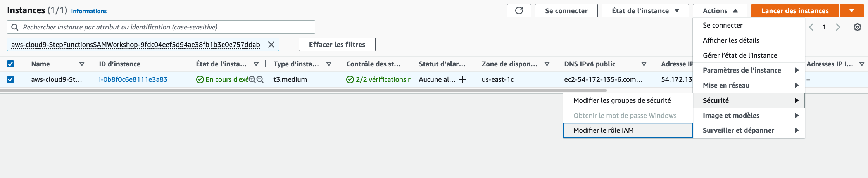
Task: Open the table settings gear icon
Action: (858, 27)
